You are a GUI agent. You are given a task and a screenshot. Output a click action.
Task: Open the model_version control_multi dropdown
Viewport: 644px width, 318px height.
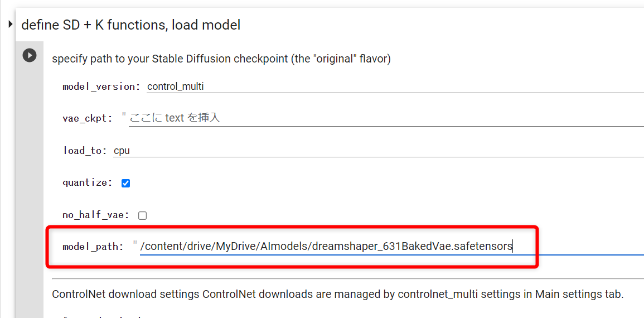click(395, 86)
